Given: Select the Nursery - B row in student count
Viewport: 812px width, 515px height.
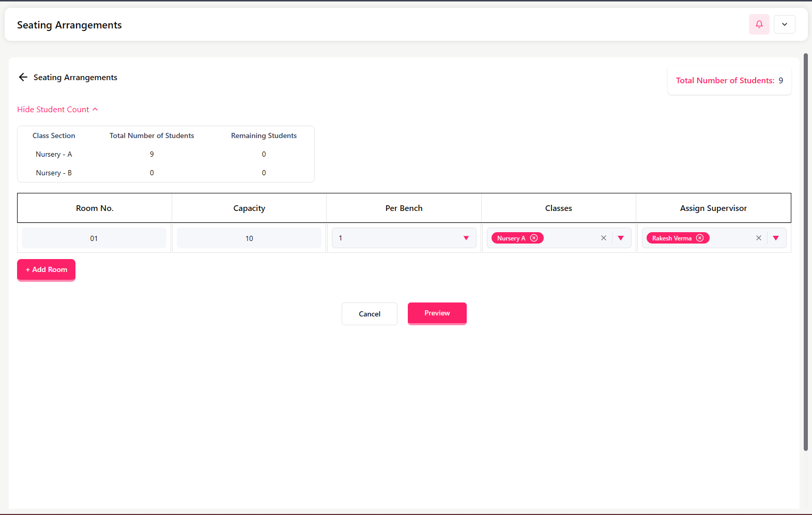Looking at the screenshot, I should tap(54, 173).
